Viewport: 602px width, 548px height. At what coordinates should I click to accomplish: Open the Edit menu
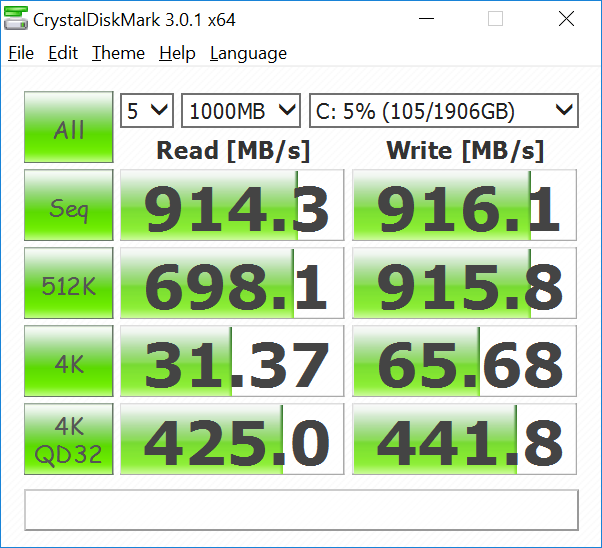tap(63, 53)
